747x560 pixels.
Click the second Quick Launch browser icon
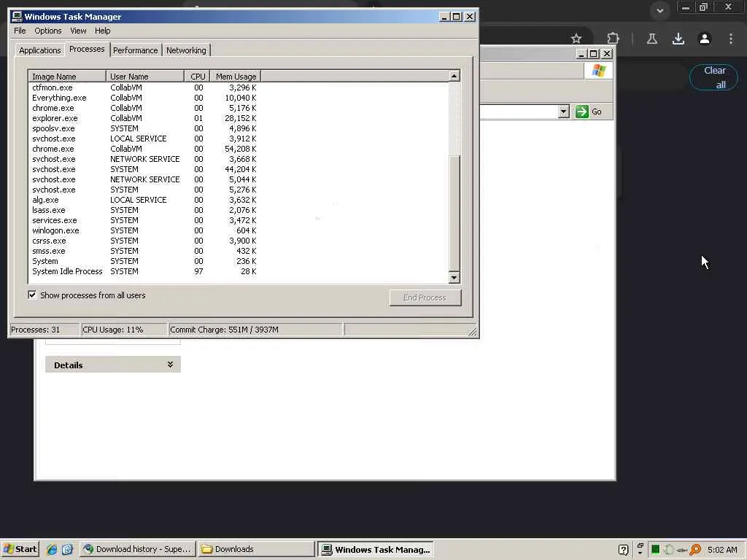(67, 549)
